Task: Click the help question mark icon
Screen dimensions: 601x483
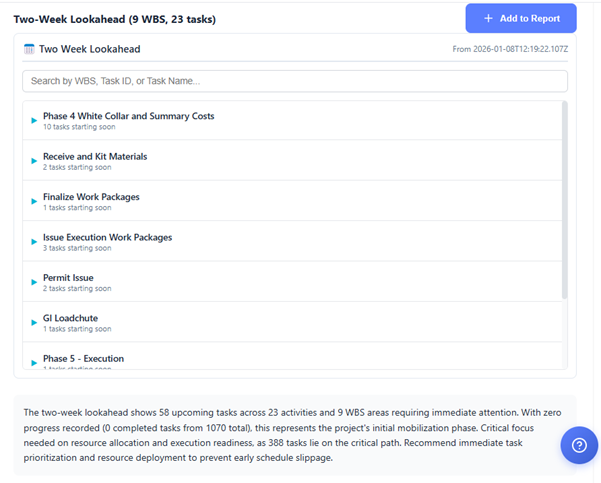Action: (x=579, y=445)
